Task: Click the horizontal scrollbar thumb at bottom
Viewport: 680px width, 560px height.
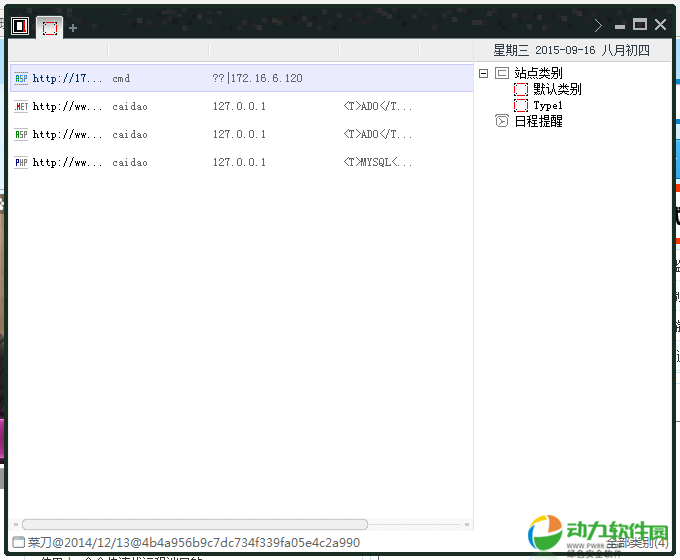Action: point(195,524)
